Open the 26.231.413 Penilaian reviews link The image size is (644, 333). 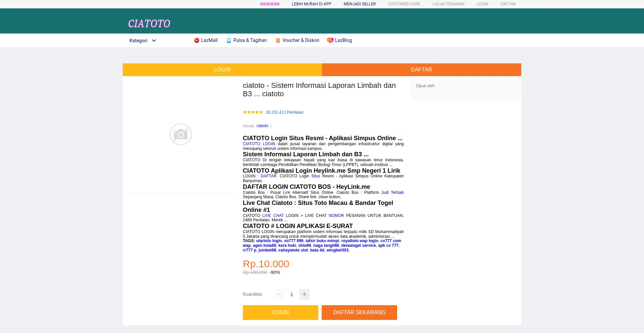pos(284,112)
